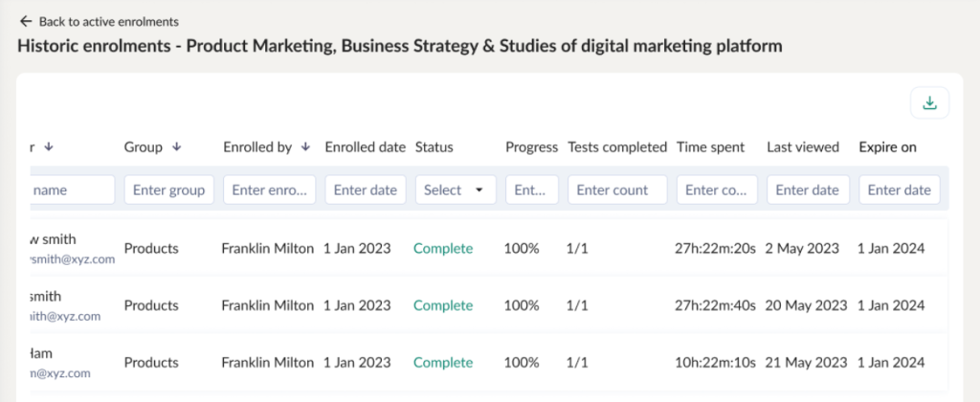Click the name filter input field

point(72,190)
